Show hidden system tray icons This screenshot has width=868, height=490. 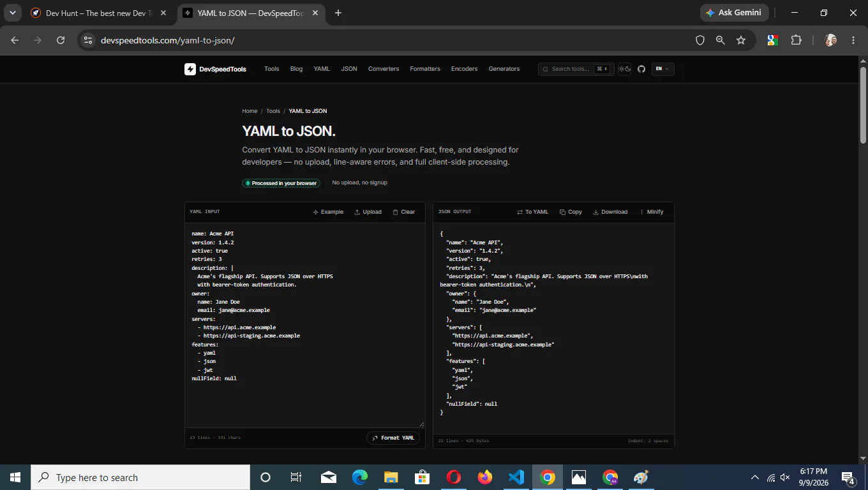(x=754, y=477)
